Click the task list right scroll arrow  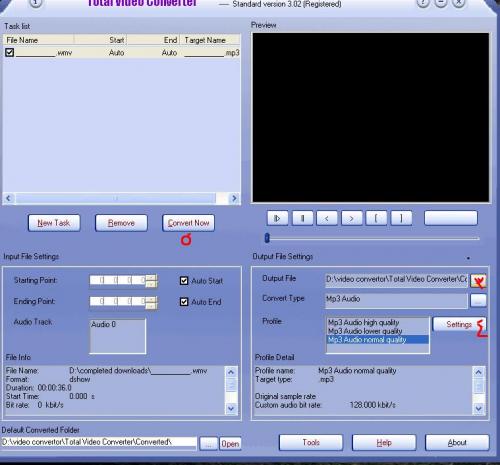click(234, 198)
